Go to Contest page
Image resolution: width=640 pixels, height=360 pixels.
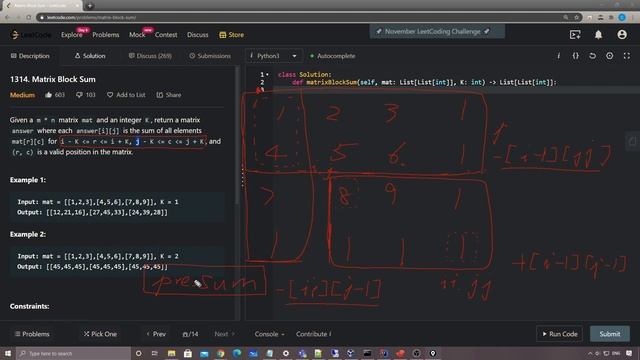pos(166,35)
